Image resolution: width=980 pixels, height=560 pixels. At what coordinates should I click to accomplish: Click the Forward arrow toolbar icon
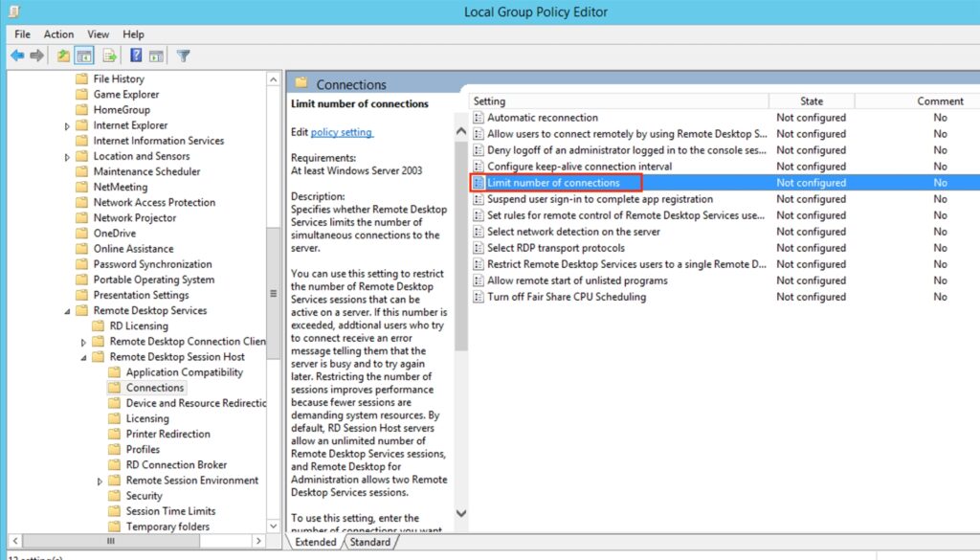click(x=36, y=56)
